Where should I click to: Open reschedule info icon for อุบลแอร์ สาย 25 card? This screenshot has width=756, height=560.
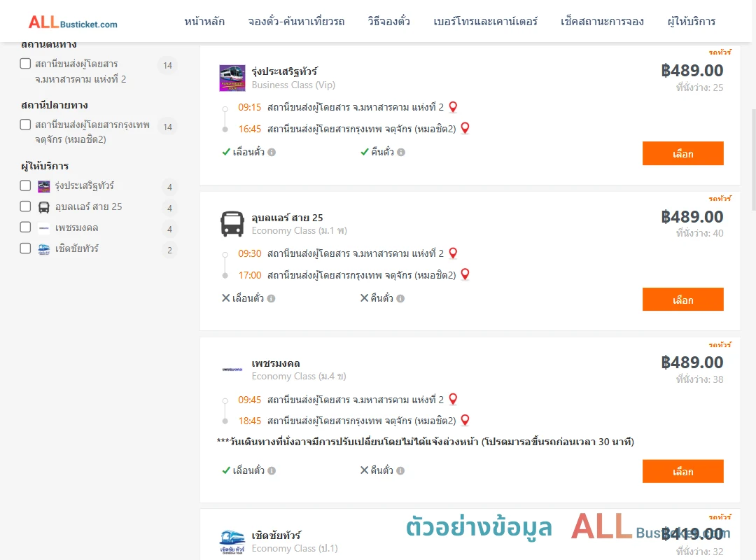(x=271, y=299)
